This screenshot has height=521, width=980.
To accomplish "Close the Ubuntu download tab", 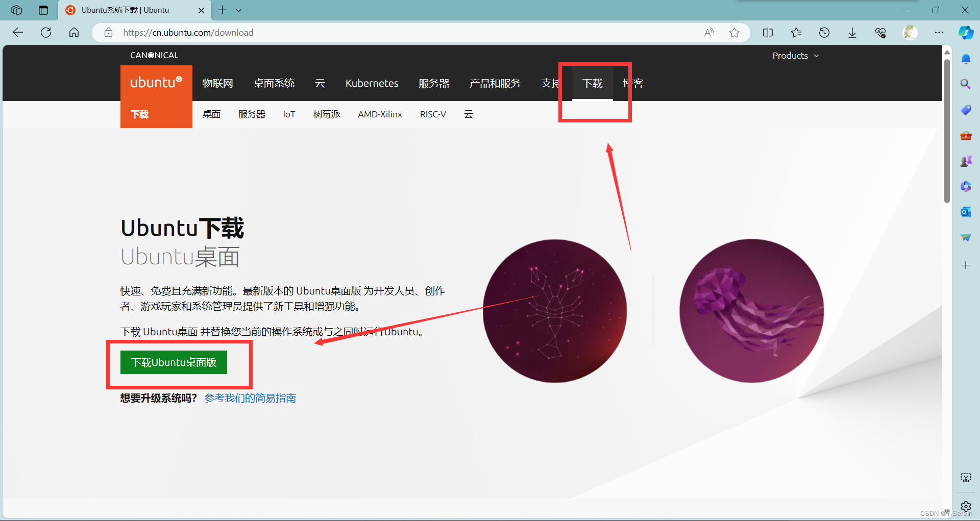I will 201,10.
